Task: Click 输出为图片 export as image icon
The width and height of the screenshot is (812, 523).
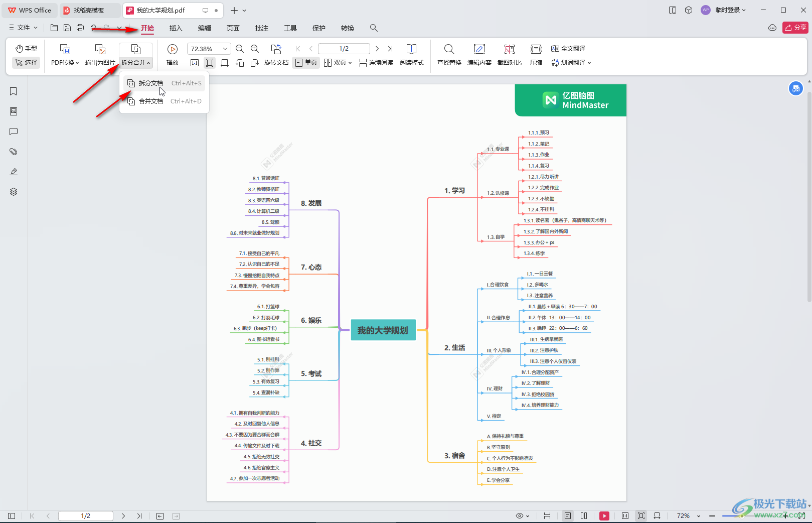Action: click(100, 49)
